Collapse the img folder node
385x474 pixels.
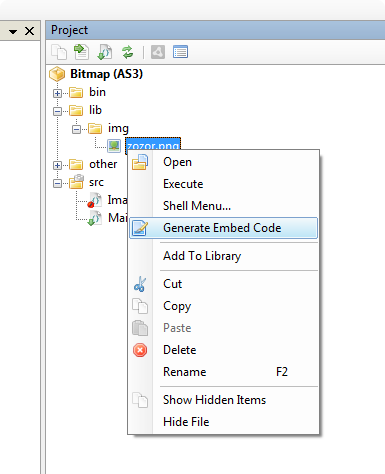pyautogui.click(x=76, y=129)
